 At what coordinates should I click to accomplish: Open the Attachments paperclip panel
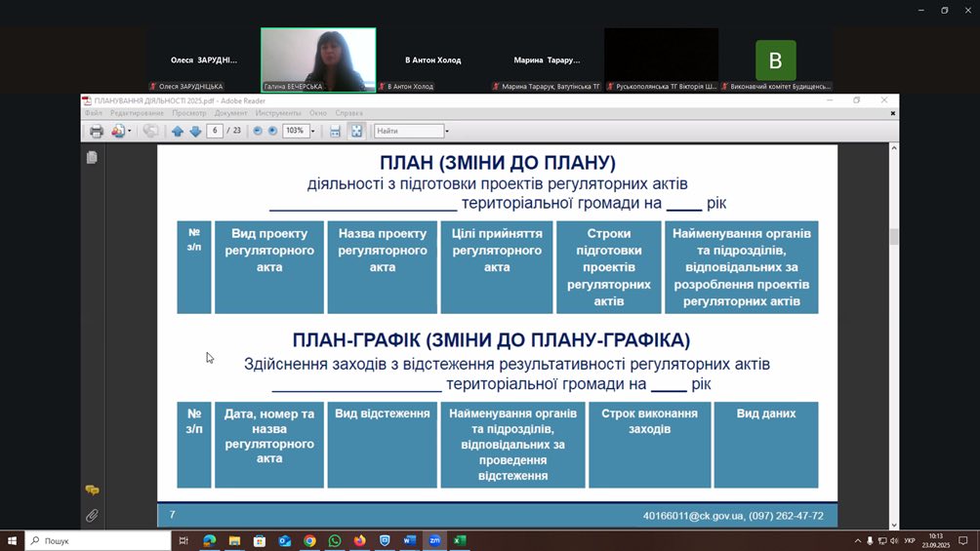point(92,515)
